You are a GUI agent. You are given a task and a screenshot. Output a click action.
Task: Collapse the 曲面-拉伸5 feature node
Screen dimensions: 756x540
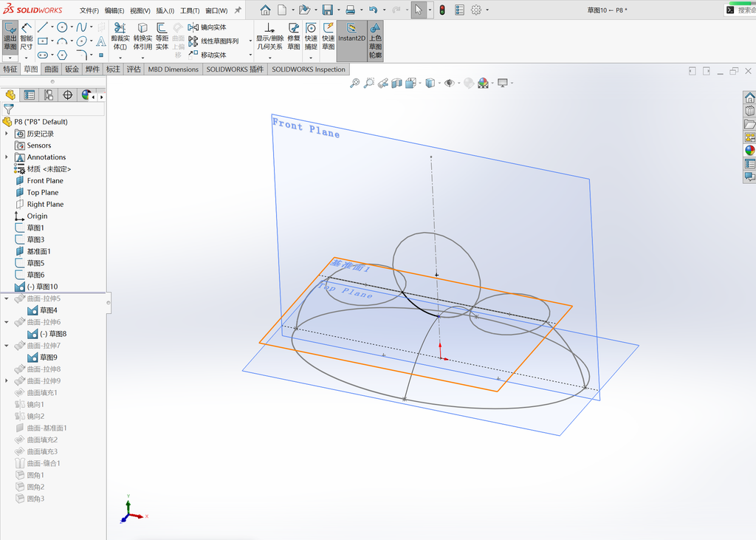coord(6,298)
